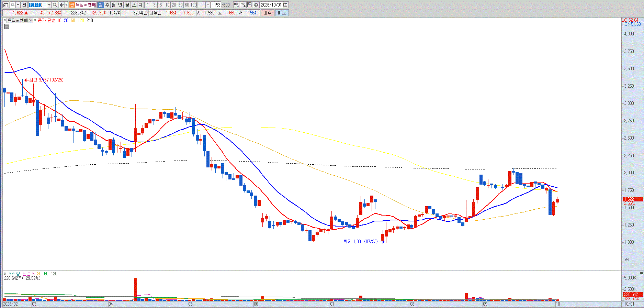Toggle the 일 daily period button

click(100, 5)
